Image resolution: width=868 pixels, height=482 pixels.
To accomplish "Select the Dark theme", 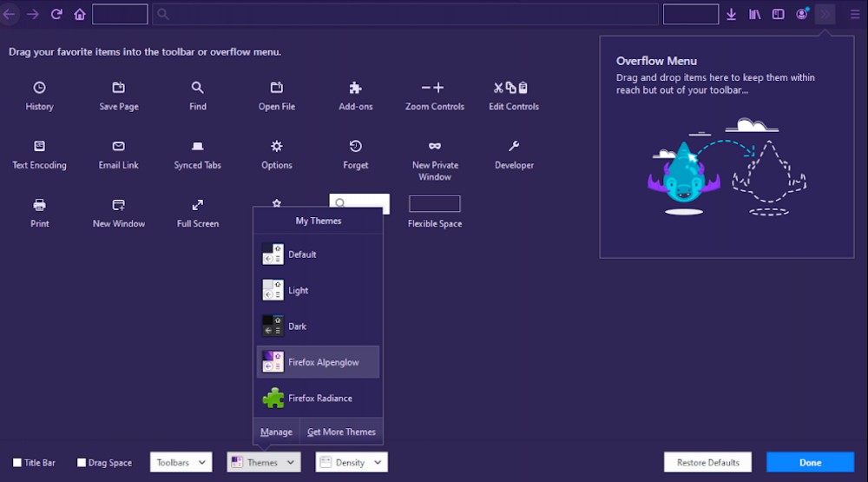I will 318,327.
